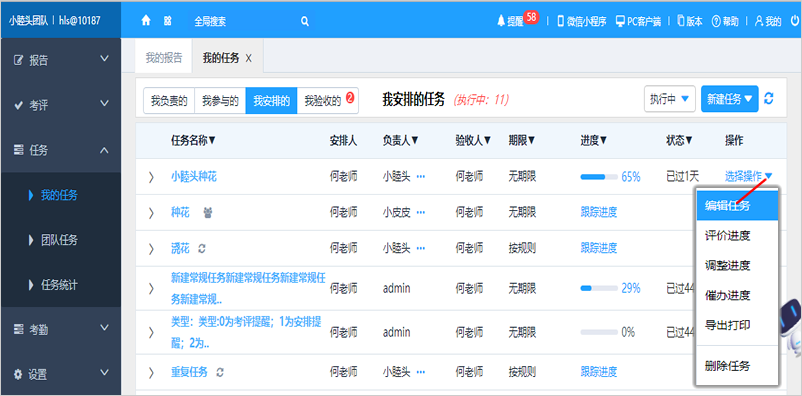
Task: Go to home page icon
Action: pos(146,21)
